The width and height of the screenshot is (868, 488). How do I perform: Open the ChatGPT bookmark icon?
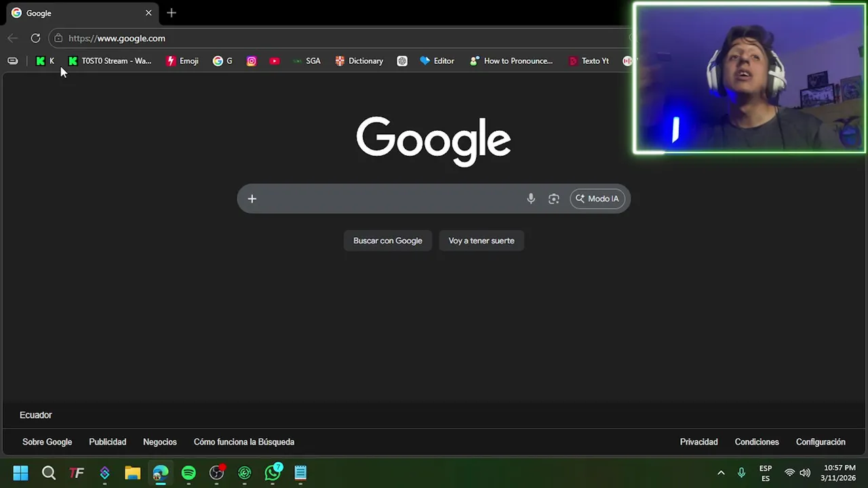(402, 61)
